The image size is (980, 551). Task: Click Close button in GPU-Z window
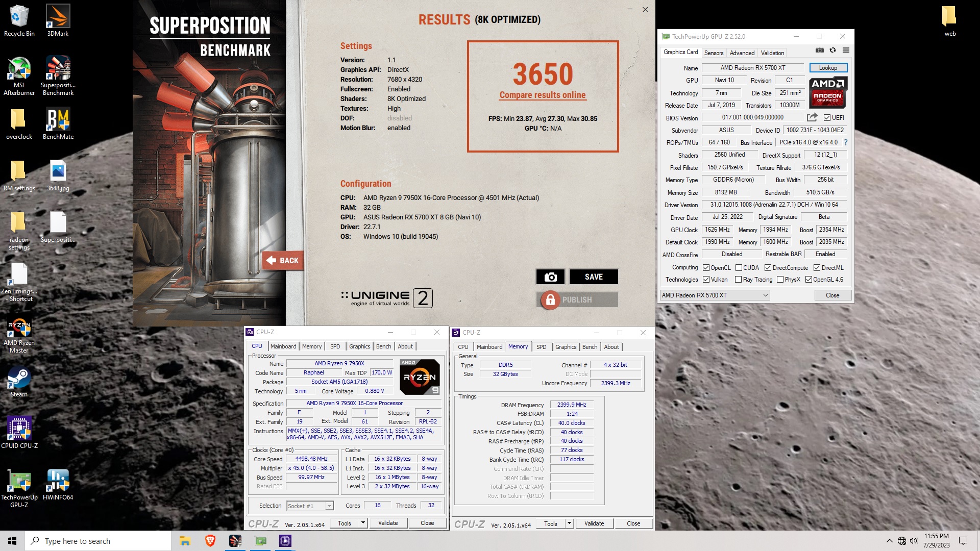pyautogui.click(x=832, y=295)
